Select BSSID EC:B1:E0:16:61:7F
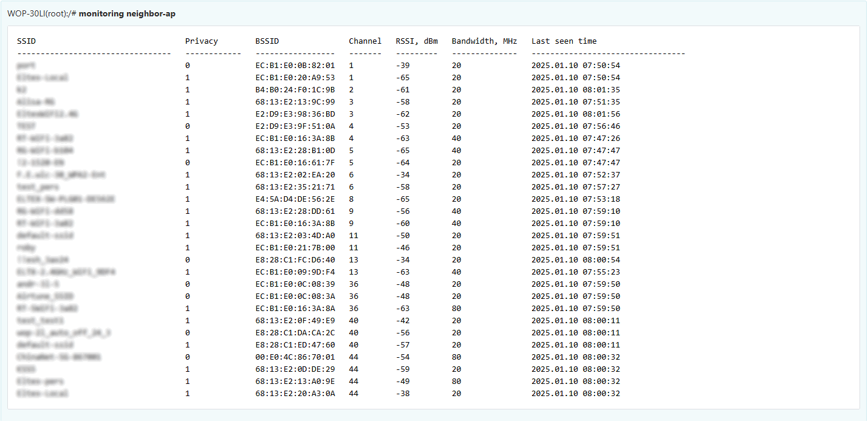Screen dimensions: 868x421 (x=295, y=163)
